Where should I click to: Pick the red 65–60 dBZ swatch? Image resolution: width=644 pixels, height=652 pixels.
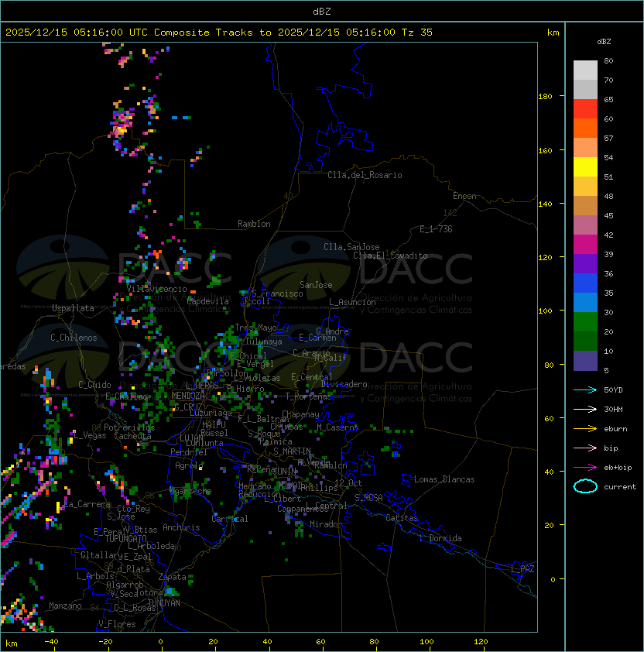pos(585,109)
